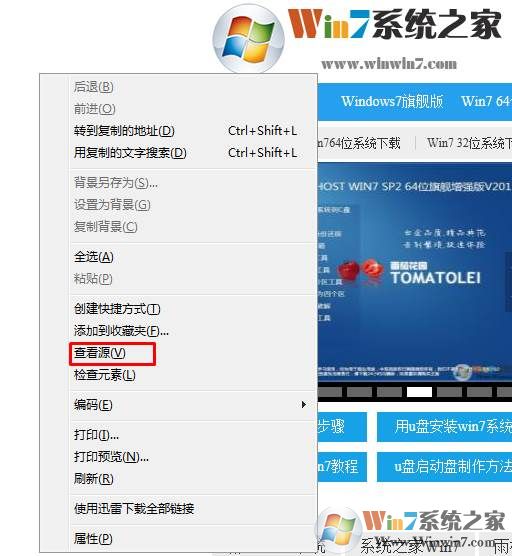Viewport: 512px width, 556px height.
Task: Select 全选(A) from the menu
Action: pyautogui.click(x=94, y=257)
